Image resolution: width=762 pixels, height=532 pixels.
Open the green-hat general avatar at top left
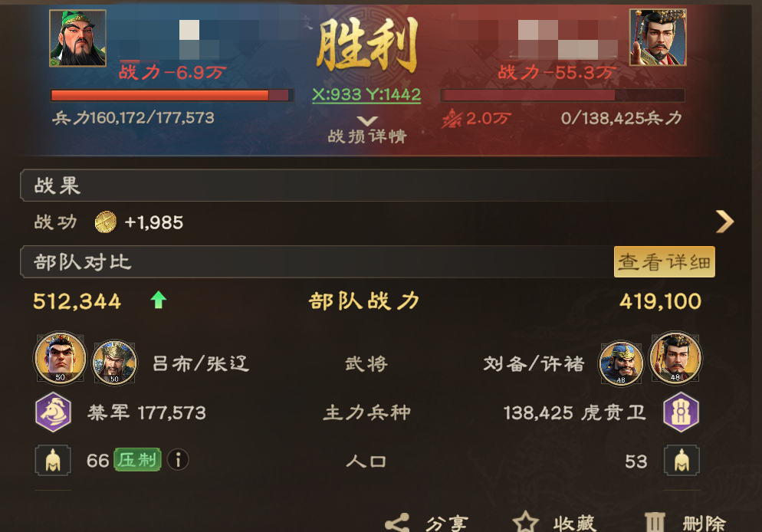point(77,38)
